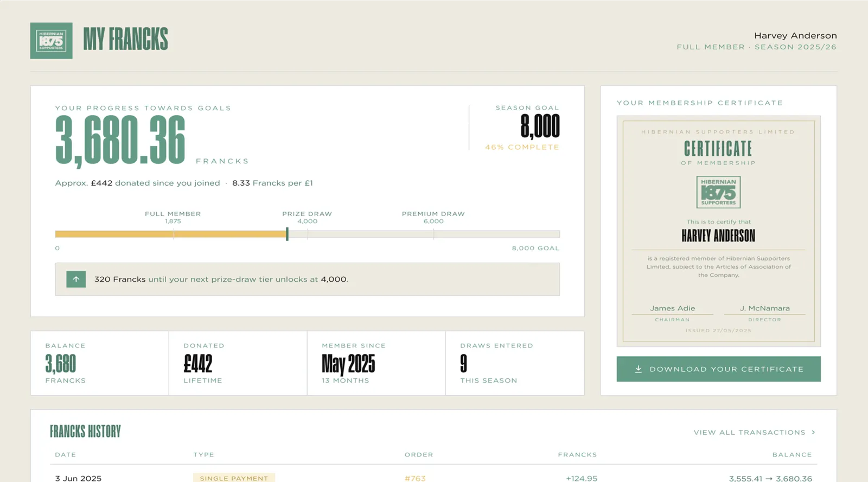Click the "YOUR MEMBERSHIP CERTIFICATE" heading
The width and height of the screenshot is (868, 482).
(x=700, y=103)
